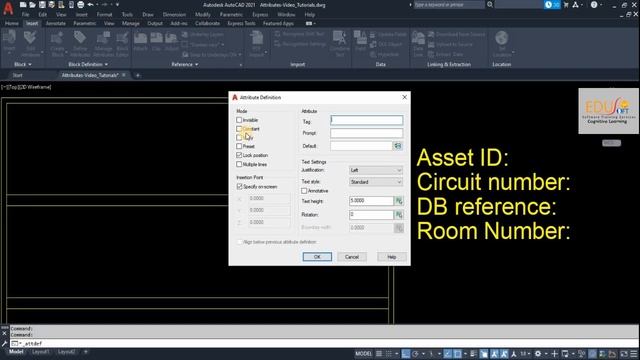Click the search magnifier icon in title bar
Viewport: 640px width, 360px height.
coord(490,5)
